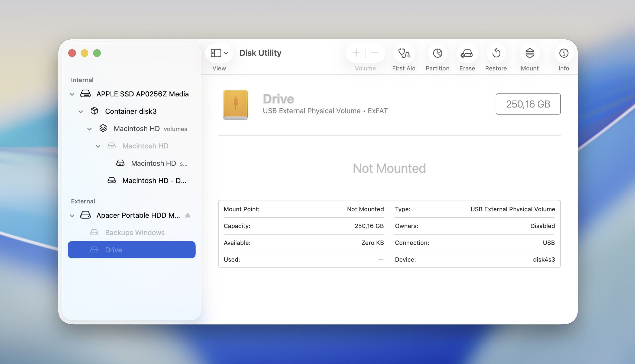
Task: Minimize the Disk Utility window
Action: [x=85, y=53]
